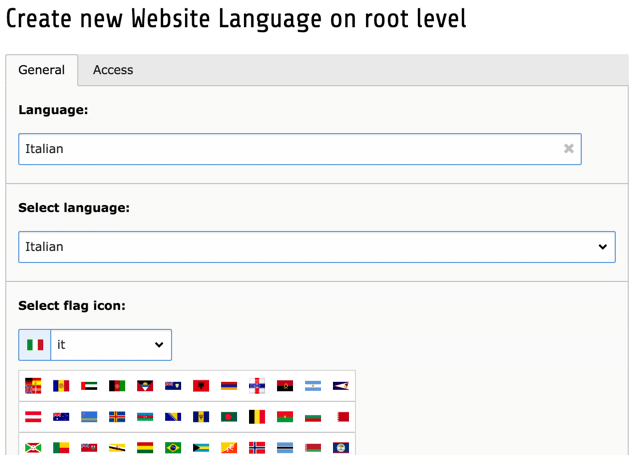The height and width of the screenshot is (455, 639).
Task: Pick the Australia flag icon
Action: (61, 417)
